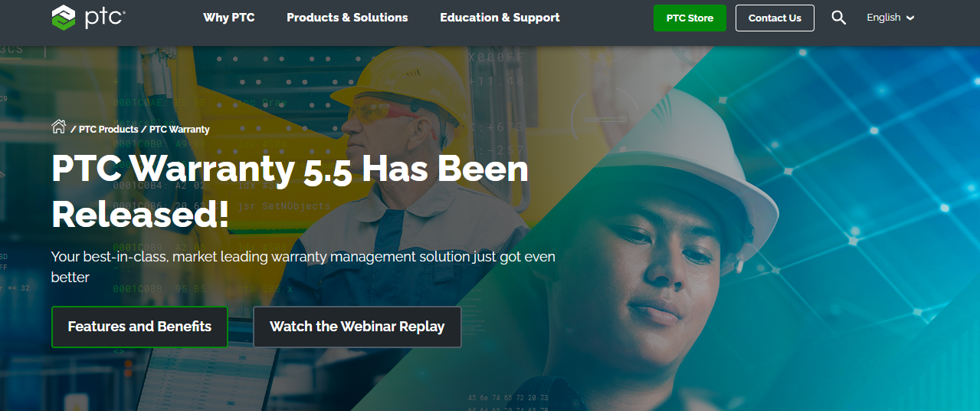Open Education & Support menu
The width and height of the screenshot is (980, 411).
[500, 18]
